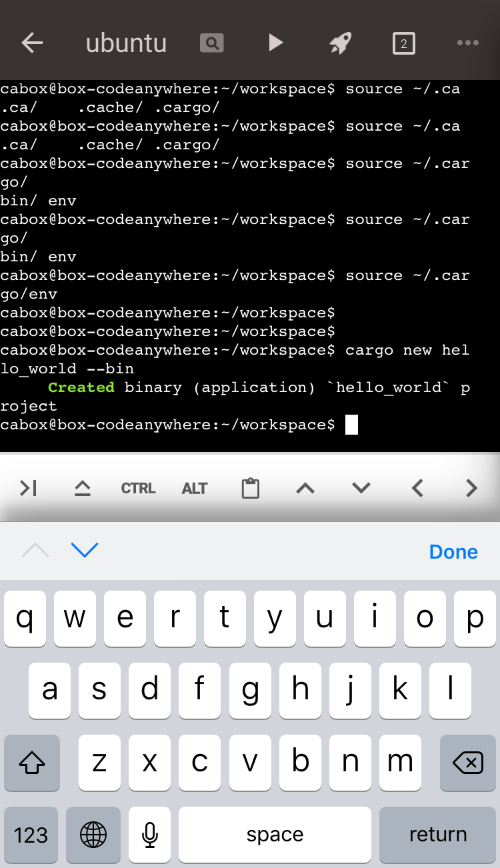Tap the b key
The width and height of the screenshot is (500, 868).
[x=300, y=763]
